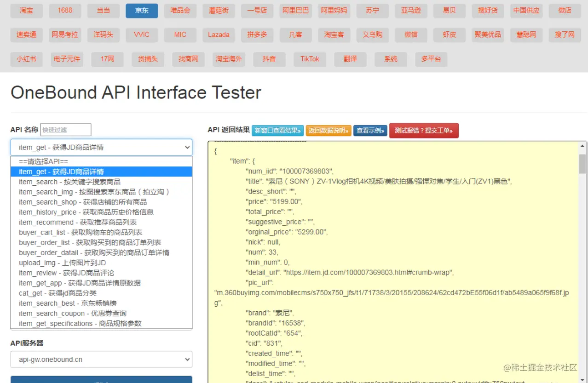The height and width of the screenshot is (383, 588).
Task: Switch to the TikTok tab
Action: click(310, 59)
